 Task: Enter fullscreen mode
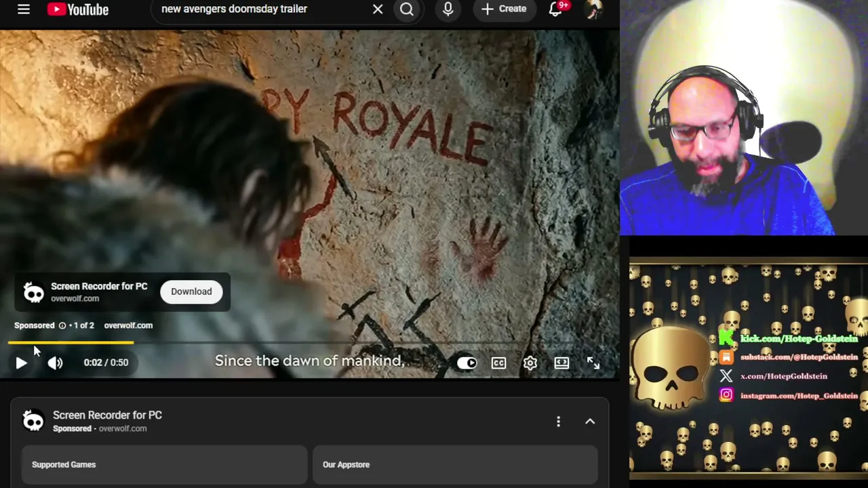pos(593,363)
